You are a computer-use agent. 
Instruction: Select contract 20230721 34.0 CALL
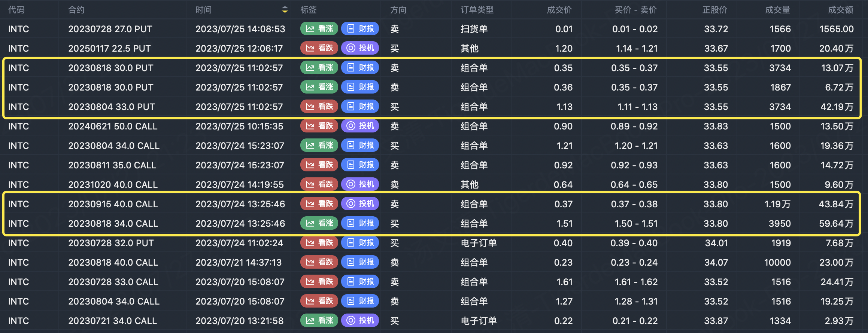[x=112, y=321]
